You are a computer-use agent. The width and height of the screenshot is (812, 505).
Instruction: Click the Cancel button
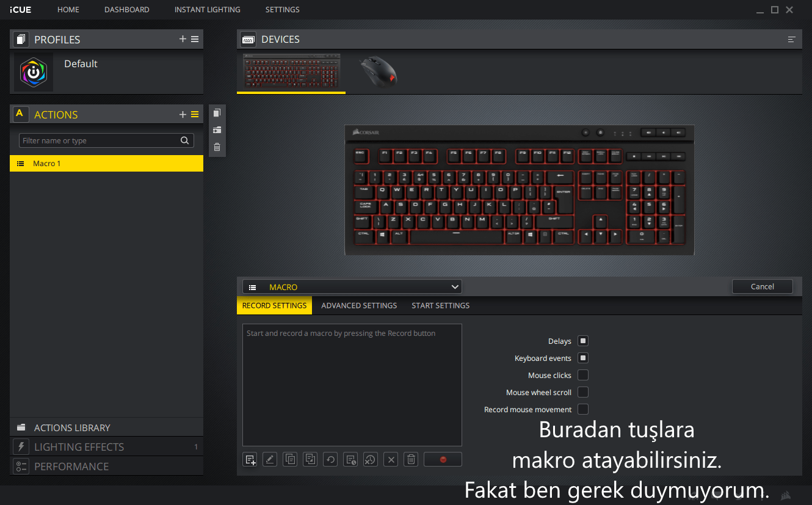click(763, 286)
